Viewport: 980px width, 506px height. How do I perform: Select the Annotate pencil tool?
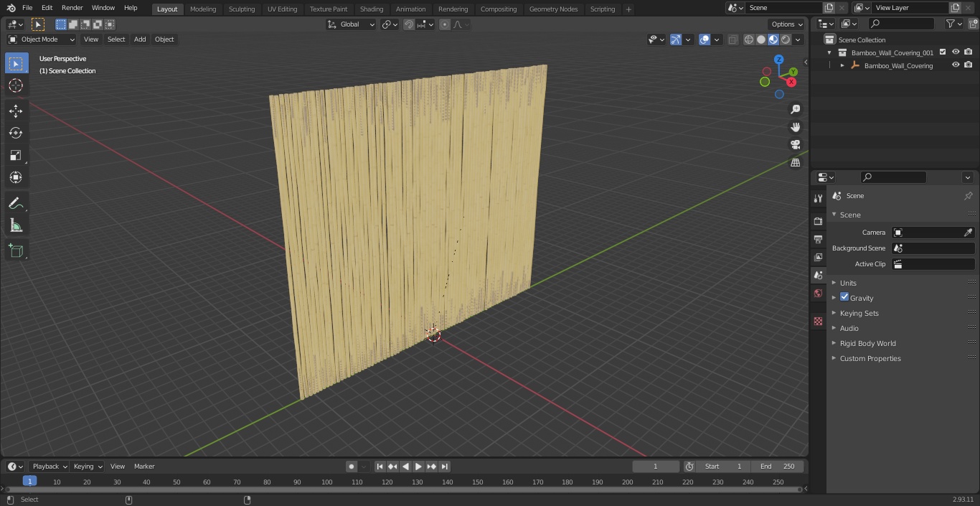tap(16, 204)
